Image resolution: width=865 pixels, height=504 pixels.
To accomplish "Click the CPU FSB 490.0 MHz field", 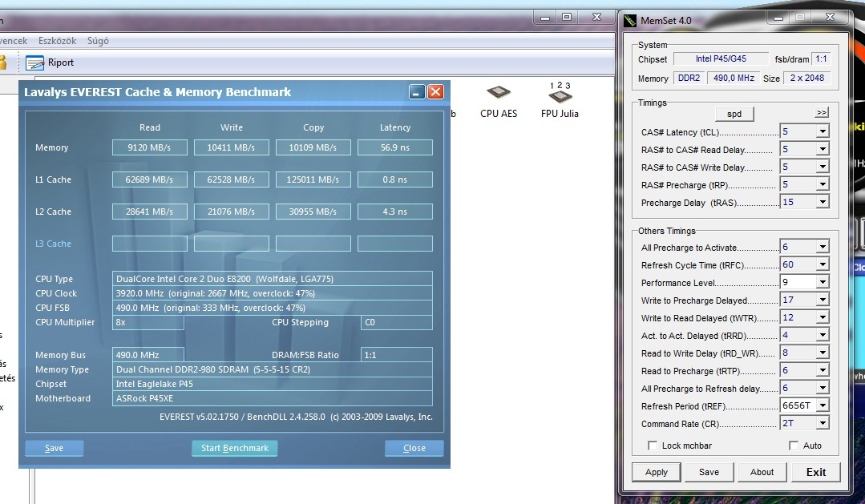I will click(x=273, y=308).
